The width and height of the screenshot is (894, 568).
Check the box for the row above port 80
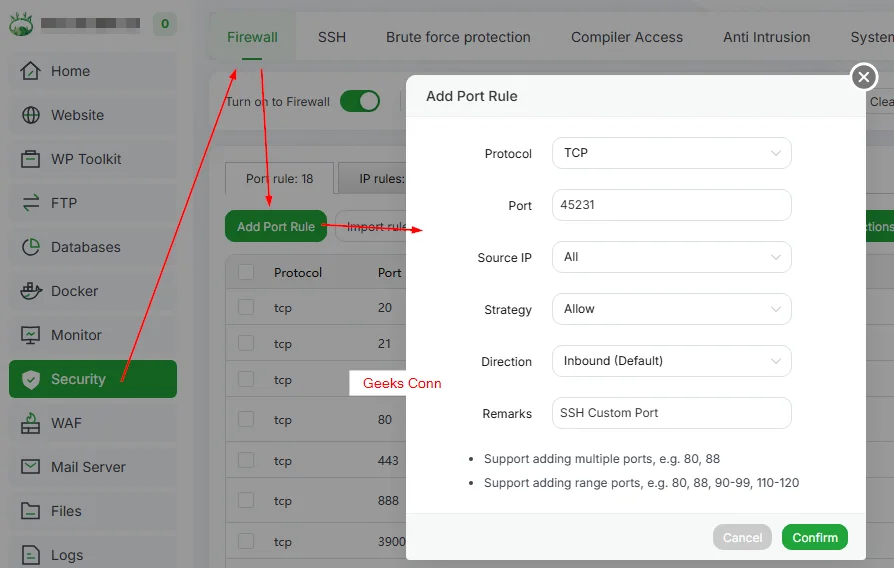[246, 379]
